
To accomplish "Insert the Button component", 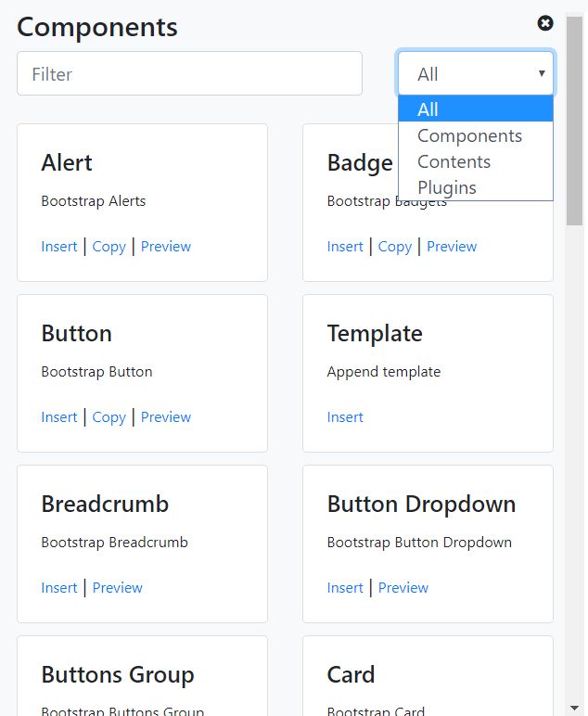I will click(59, 417).
